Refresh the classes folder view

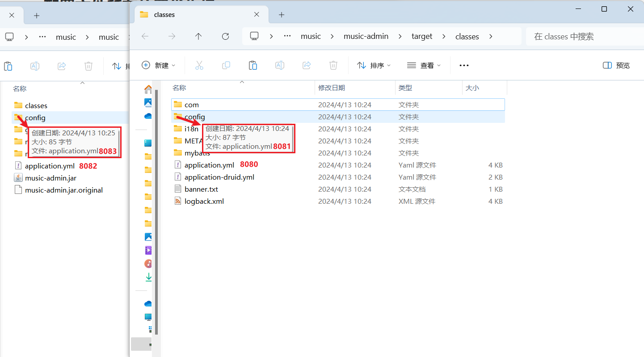(x=226, y=37)
